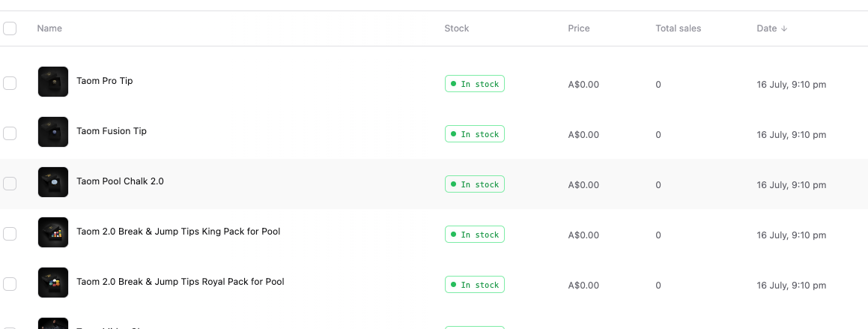Sort by Date column arrow
This screenshot has height=329, width=868.
click(784, 28)
